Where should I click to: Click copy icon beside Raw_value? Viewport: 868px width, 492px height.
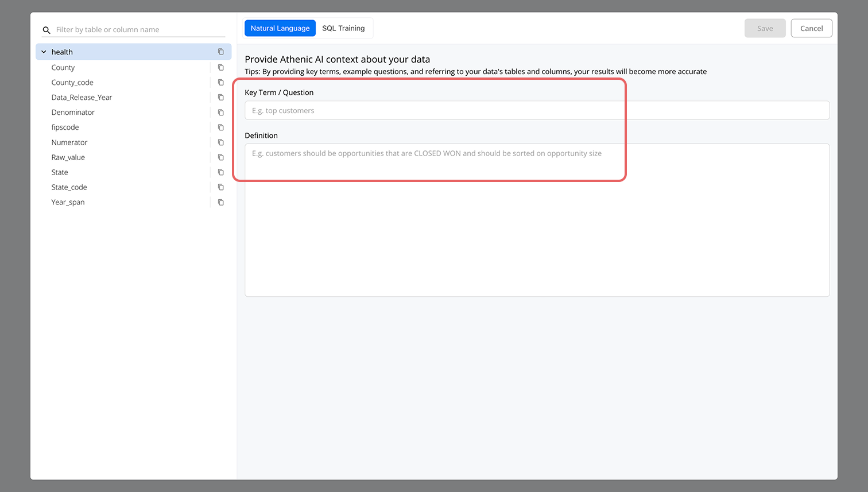220,157
